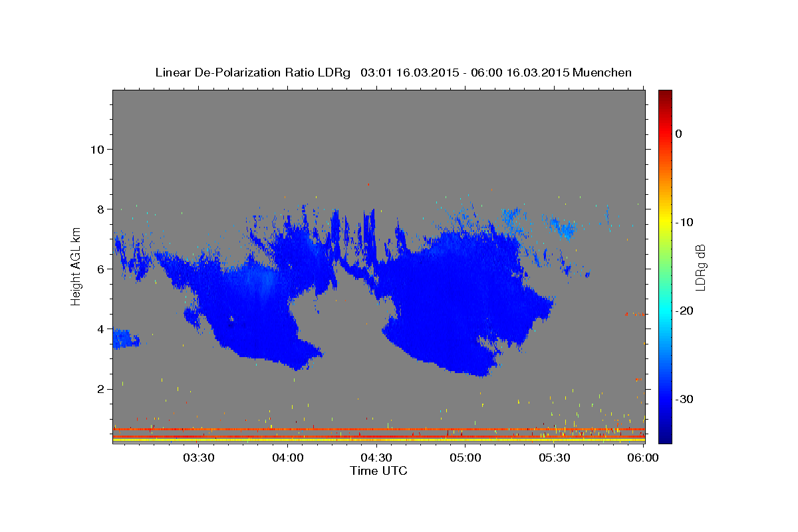Click the height tick label '8'
This screenshot has width=798, height=532.
100,209
